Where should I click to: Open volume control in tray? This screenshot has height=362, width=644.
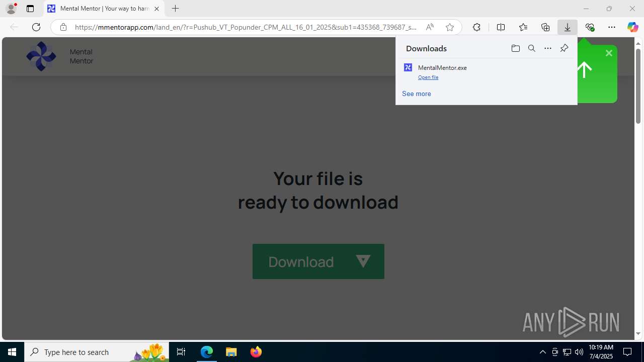click(579, 352)
